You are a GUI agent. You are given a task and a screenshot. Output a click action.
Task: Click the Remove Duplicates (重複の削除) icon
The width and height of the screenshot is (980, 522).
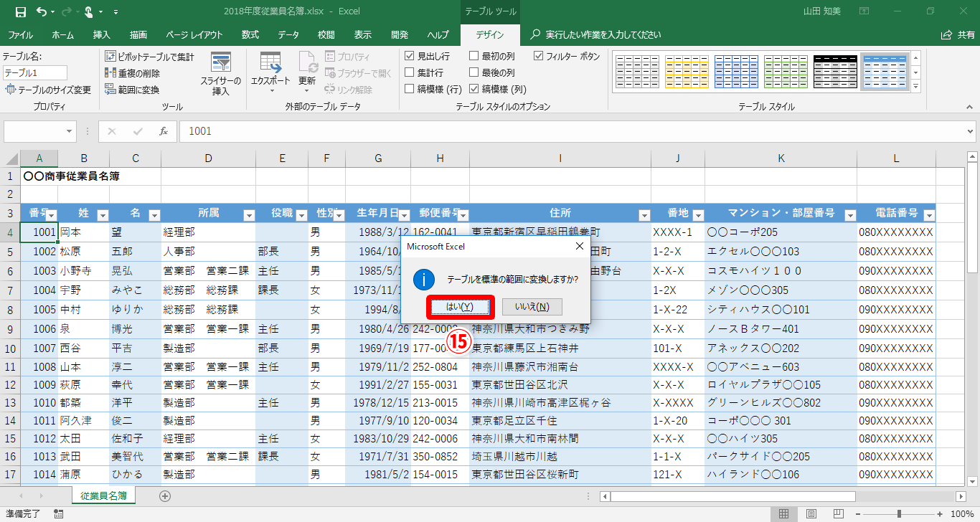tap(111, 73)
